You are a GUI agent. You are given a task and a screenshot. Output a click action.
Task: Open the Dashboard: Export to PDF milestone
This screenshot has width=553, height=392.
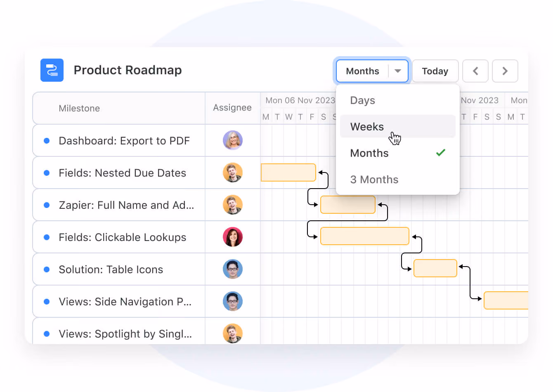124,141
